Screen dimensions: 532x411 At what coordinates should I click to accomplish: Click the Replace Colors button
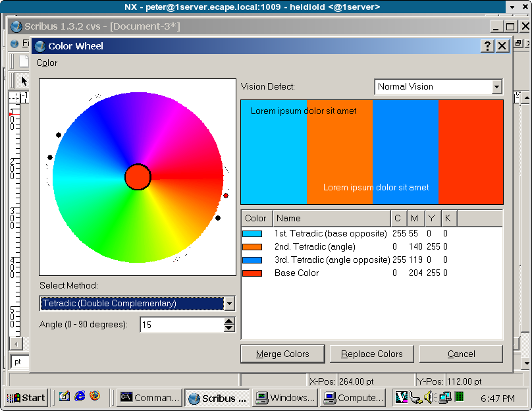point(371,354)
